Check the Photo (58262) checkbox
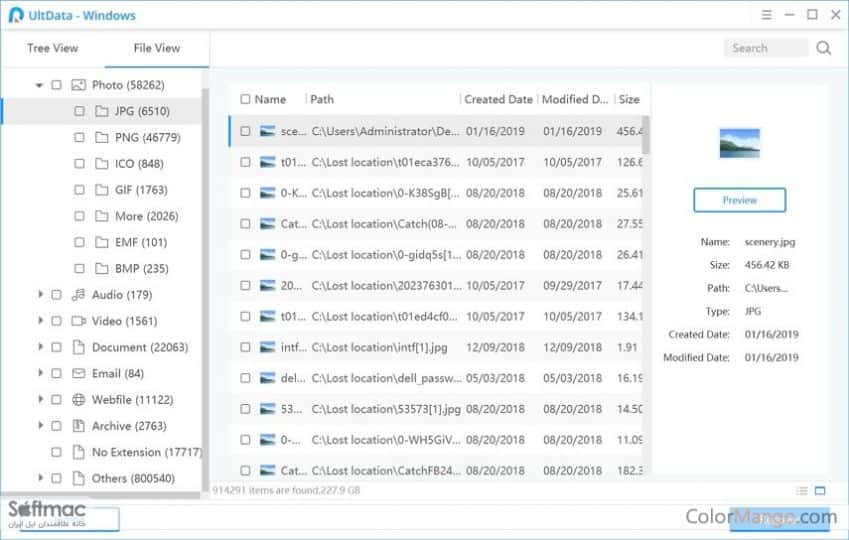Image resolution: width=849 pixels, height=540 pixels. 56,85
